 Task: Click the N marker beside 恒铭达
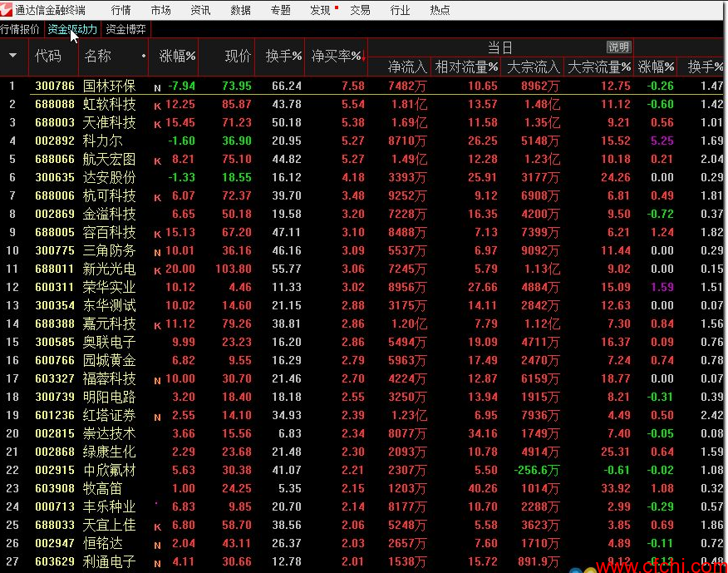(x=157, y=546)
